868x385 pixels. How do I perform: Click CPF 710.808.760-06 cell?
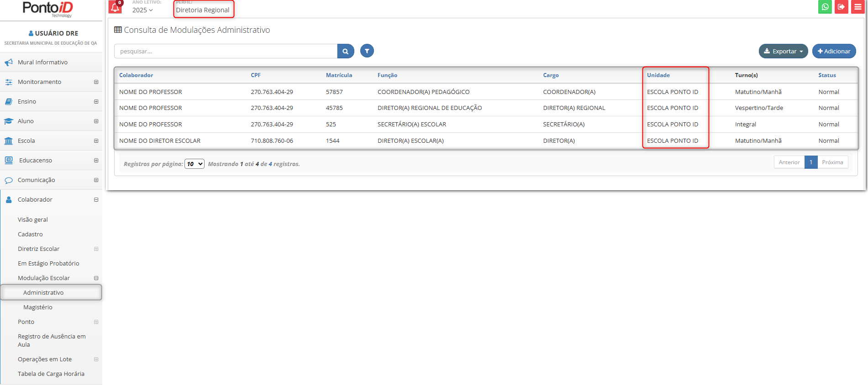click(x=272, y=140)
